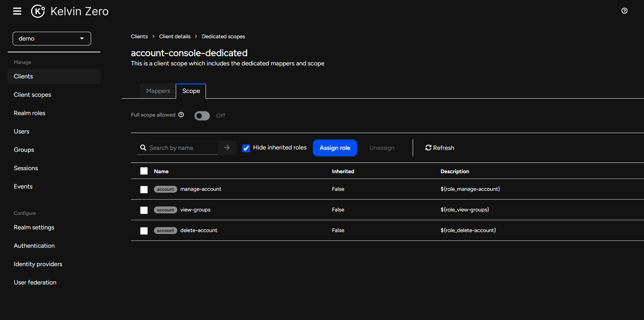This screenshot has width=644, height=320.
Task: Refresh the role list
Action: 440,148
